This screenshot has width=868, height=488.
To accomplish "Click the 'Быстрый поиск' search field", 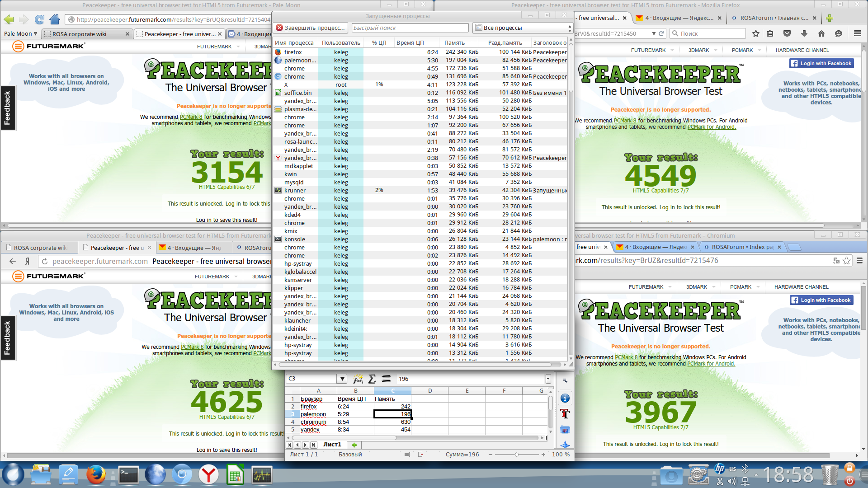I will tap(410, 28).
